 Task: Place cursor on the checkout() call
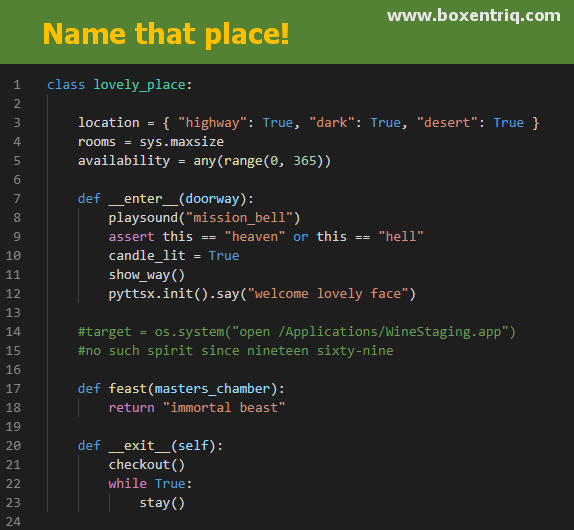pos(147,465)
